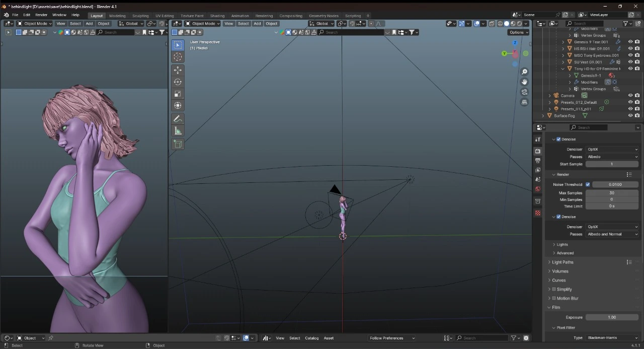Switch to the UV Editing workspace tab

(165, 16)
